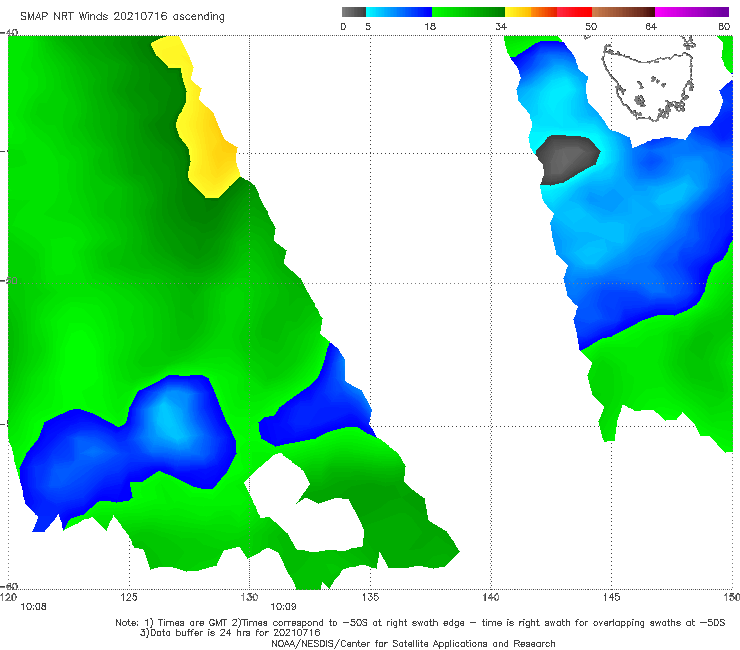Click the swath time label '10:09'
Image resolution: width=740 pixels, height=650 pixels.
(283, 607)
